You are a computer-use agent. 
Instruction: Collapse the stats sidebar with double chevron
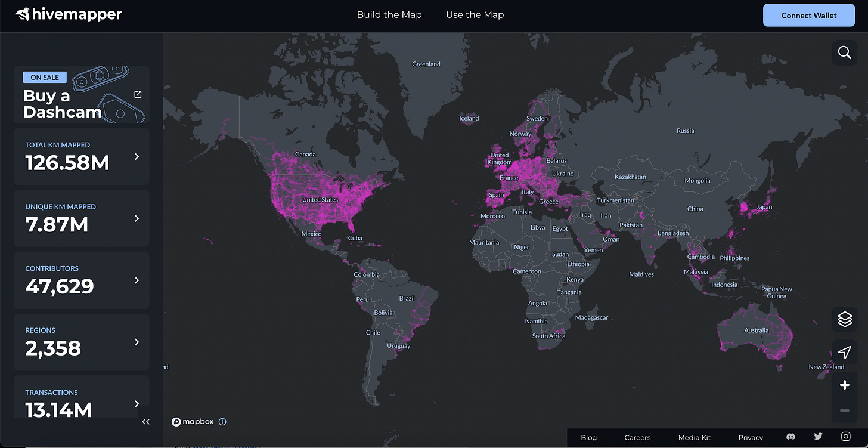tap(146, 422)
